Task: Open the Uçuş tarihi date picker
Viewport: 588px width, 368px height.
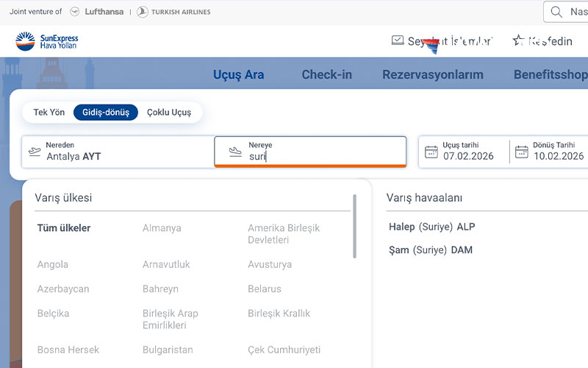Action: [x=464, y=152]
